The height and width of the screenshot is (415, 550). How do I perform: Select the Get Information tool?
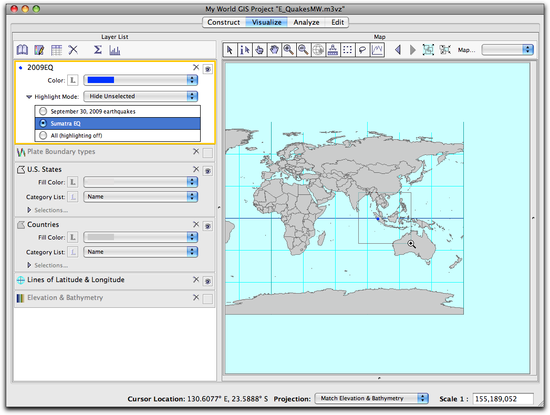coord(245,50)
